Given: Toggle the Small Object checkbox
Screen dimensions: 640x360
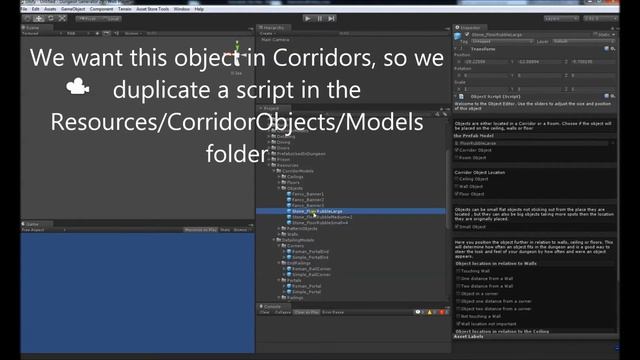Looking at the screenshot, I should 457,227.
